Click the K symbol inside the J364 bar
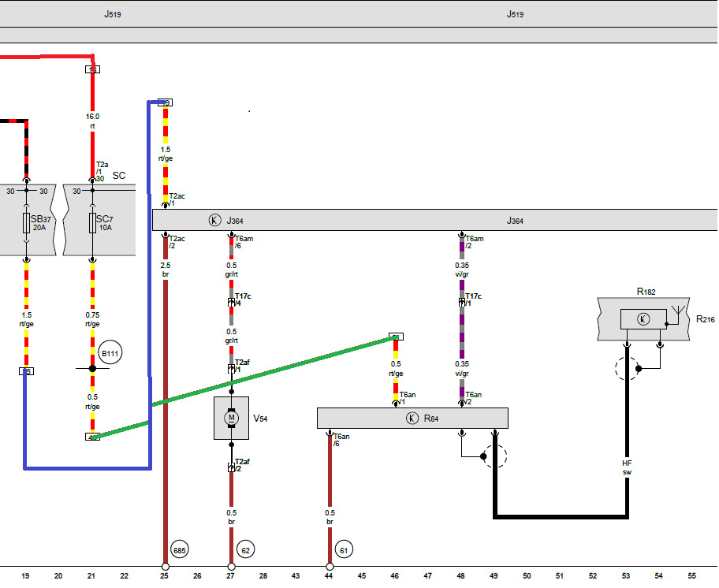Image resolution: width=719 pixels, height=588 pixels. pyautogui.click(x=214, y=220)
